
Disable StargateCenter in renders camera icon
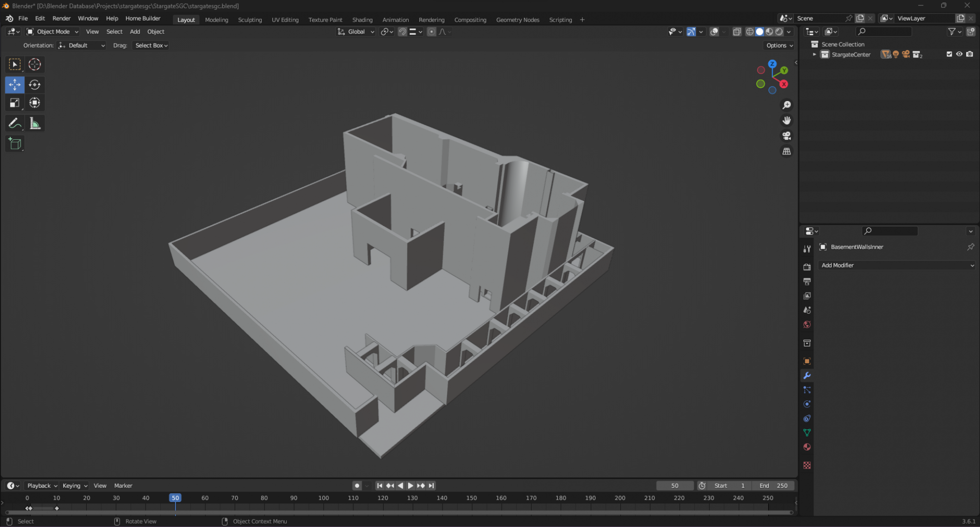tap(970, 54)
